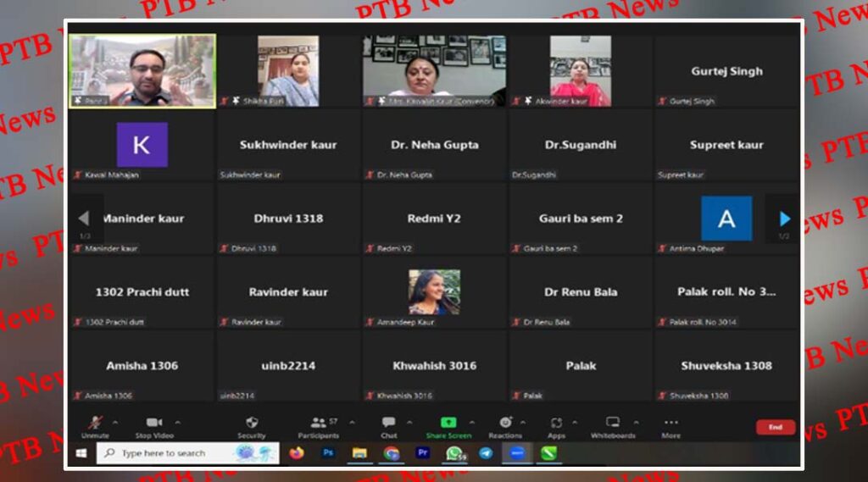Screen dimensions: 868x482
Task: Open the Windows Start menu
Action: click(x=81, y=453)
